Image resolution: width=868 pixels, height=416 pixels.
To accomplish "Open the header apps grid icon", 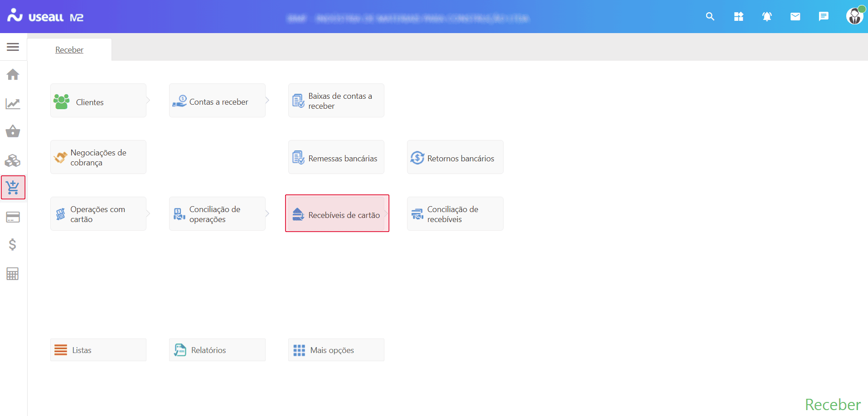I will tap(738, 17).
